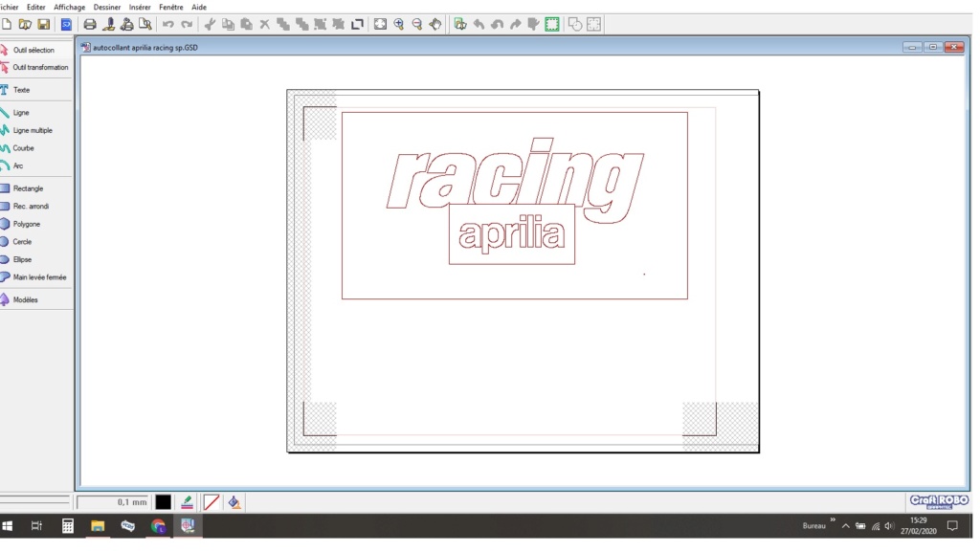Redo the undone action
The width and height of the screenshot is (980, 551).
click(187, 24)
